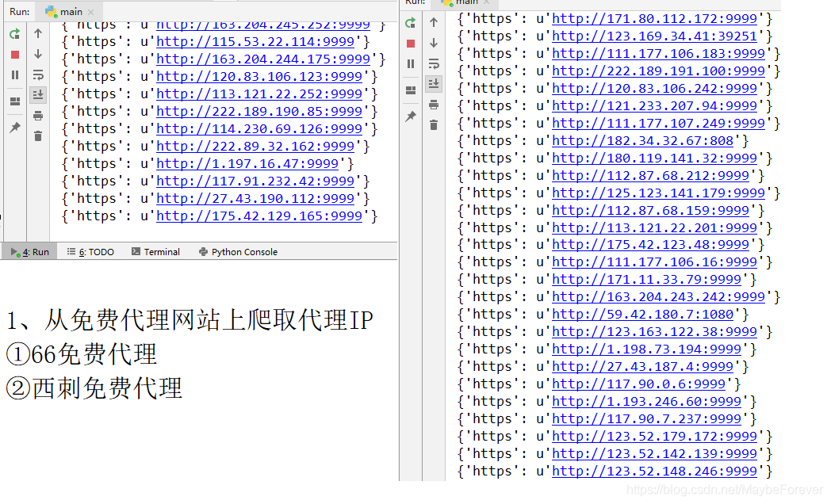Stop the process in the left Run panel
Image resolution: width=831 pixels, height=504 pixels.
15,55
